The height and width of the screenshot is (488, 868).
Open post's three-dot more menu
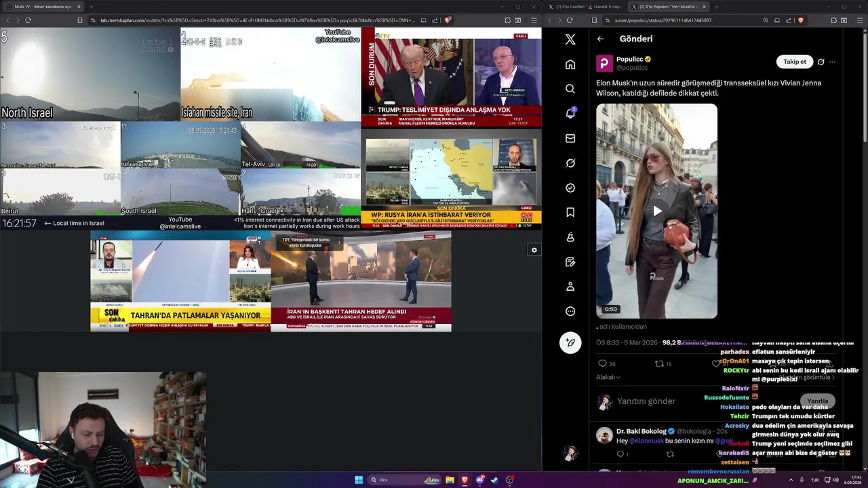click(833, 62)
